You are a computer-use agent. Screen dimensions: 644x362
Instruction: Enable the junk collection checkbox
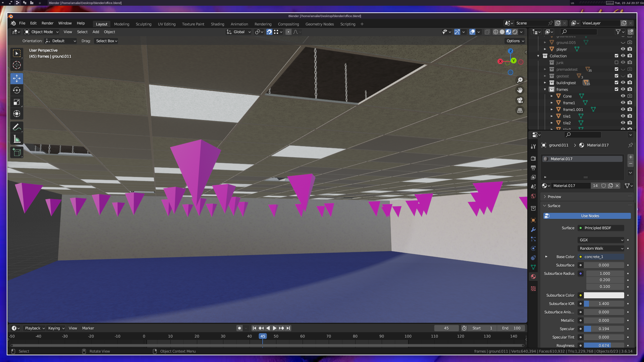(616, 63)
